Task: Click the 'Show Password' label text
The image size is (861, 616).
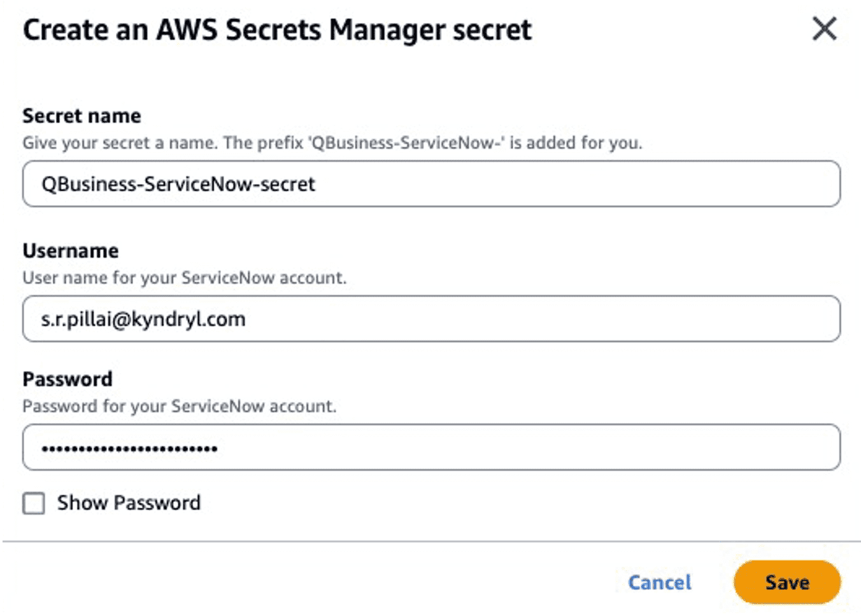Action: (x=129, y=503)
